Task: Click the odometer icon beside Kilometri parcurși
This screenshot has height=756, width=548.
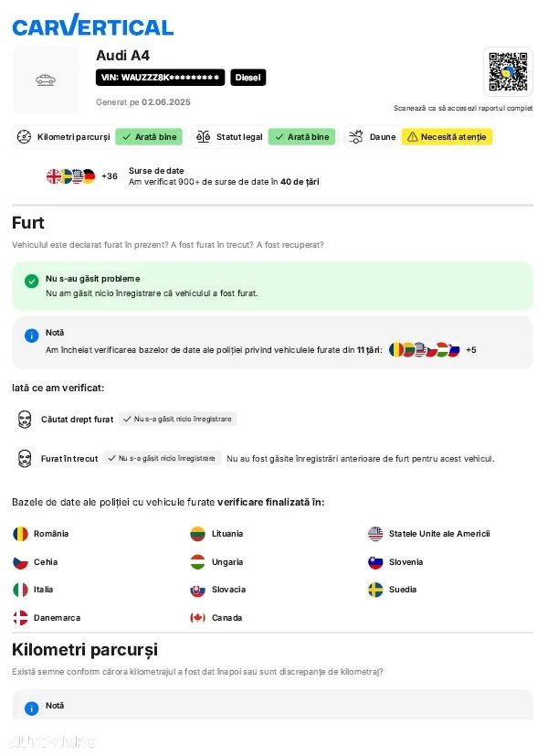Action: [24, 137]
